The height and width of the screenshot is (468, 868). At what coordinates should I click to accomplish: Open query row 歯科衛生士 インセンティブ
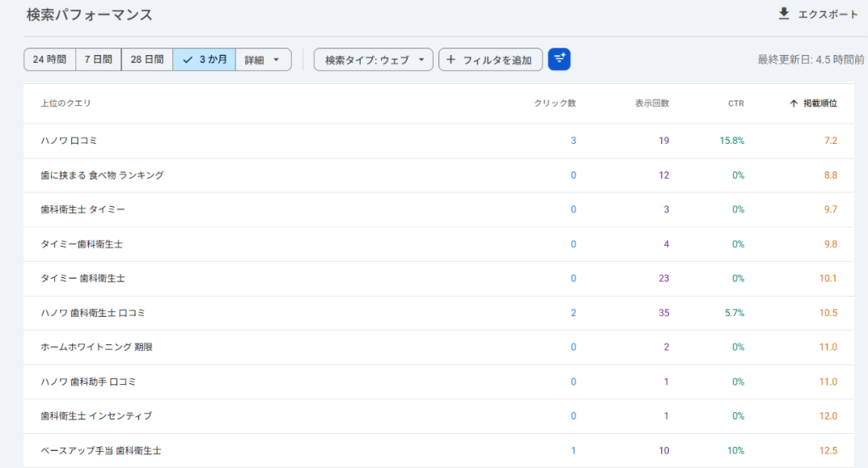438,416
